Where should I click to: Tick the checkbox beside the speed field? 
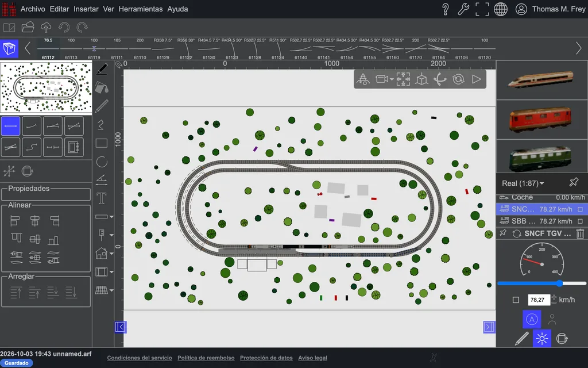click(516, 300)
